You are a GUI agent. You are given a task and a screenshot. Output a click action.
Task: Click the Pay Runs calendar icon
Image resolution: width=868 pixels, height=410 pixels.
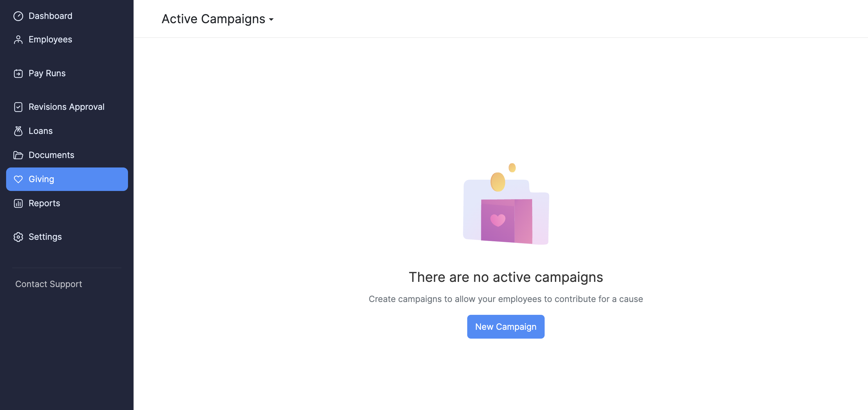18,73
